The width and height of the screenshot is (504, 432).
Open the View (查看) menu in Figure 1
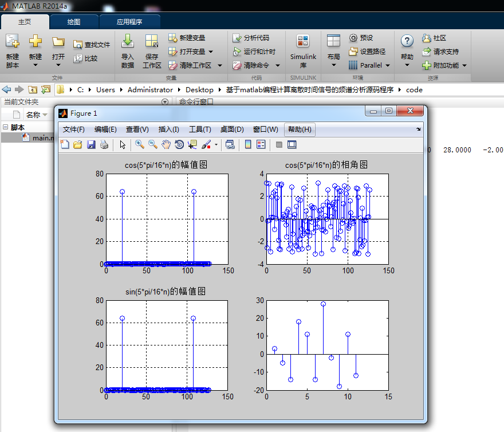coord(137,129)
